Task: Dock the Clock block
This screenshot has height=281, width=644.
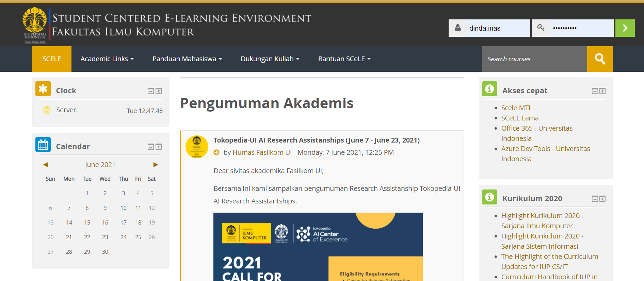Action: click(159, 91)
